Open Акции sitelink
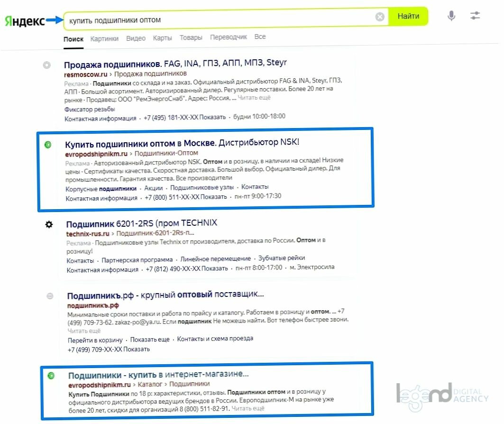Image resolution: width=504 pixels, height=424 pixels. point(153,188)
